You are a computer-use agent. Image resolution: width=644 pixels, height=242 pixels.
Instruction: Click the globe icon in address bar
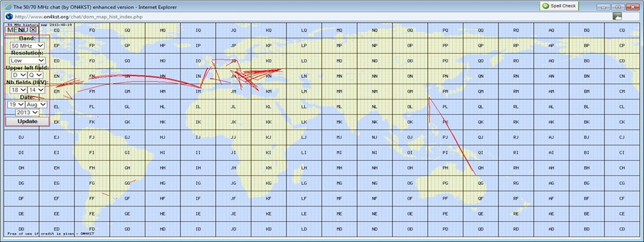click(x=9, y=16)
